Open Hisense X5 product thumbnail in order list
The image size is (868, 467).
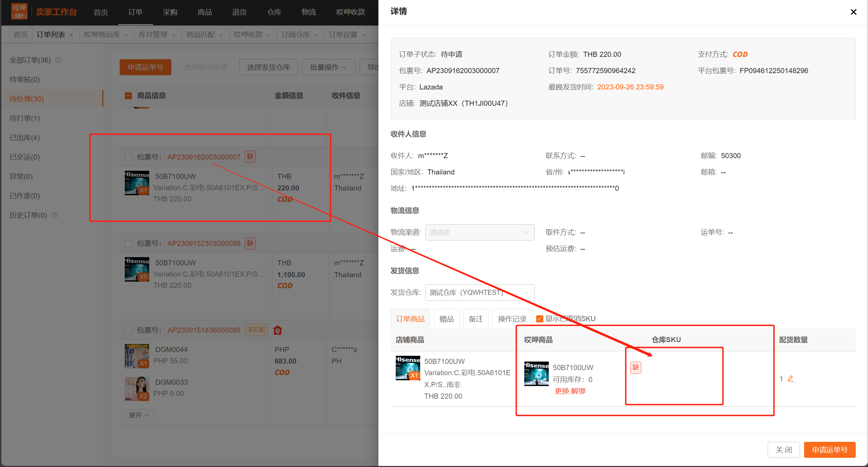[137, 269]
